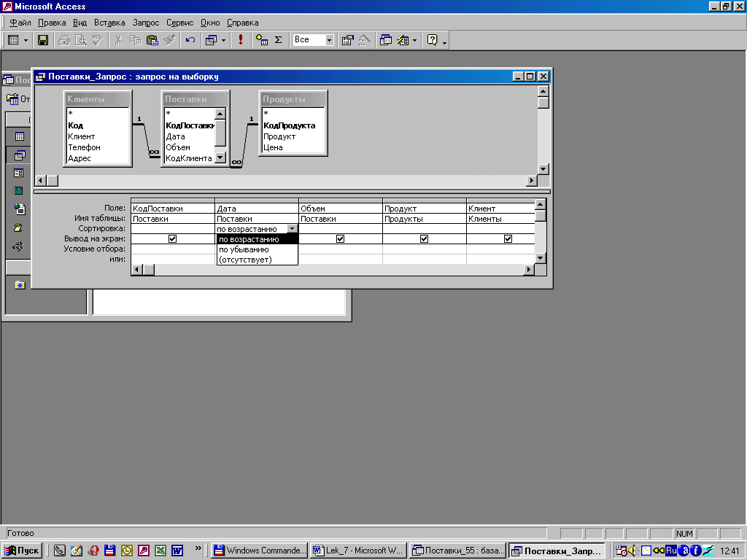Select the Телефон field in the Клиенты table
Image resolution: width=747 pixels, height=560 pixels.
tap(84, 147)
